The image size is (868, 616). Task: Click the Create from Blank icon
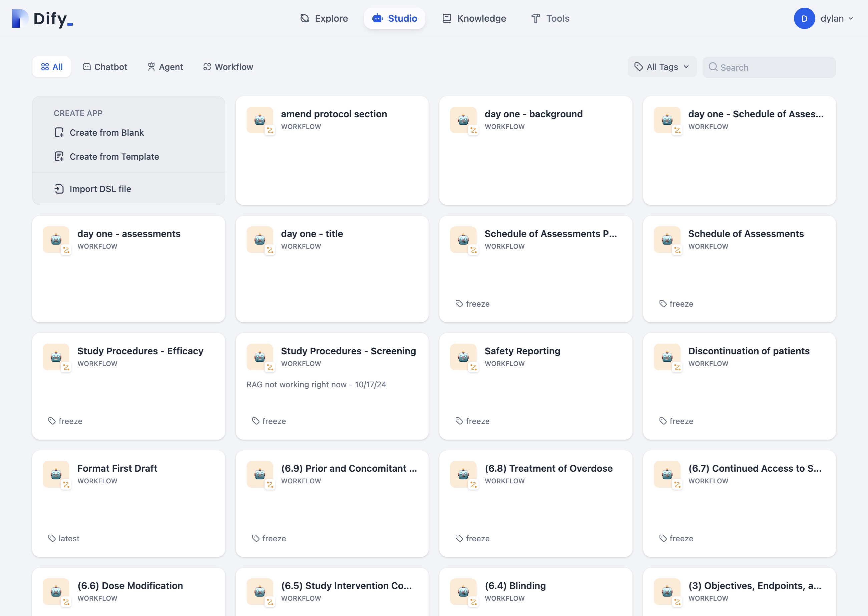coord(59,132)
